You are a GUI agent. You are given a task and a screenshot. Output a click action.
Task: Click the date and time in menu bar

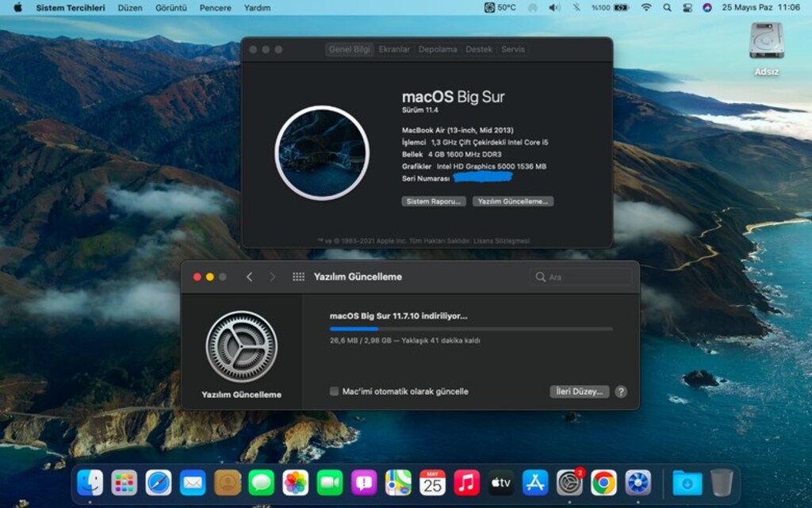(x=760, y=7)
